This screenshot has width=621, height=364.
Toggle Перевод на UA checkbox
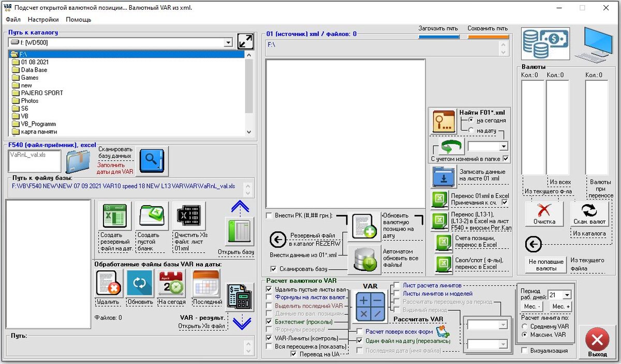coord(294,354)
